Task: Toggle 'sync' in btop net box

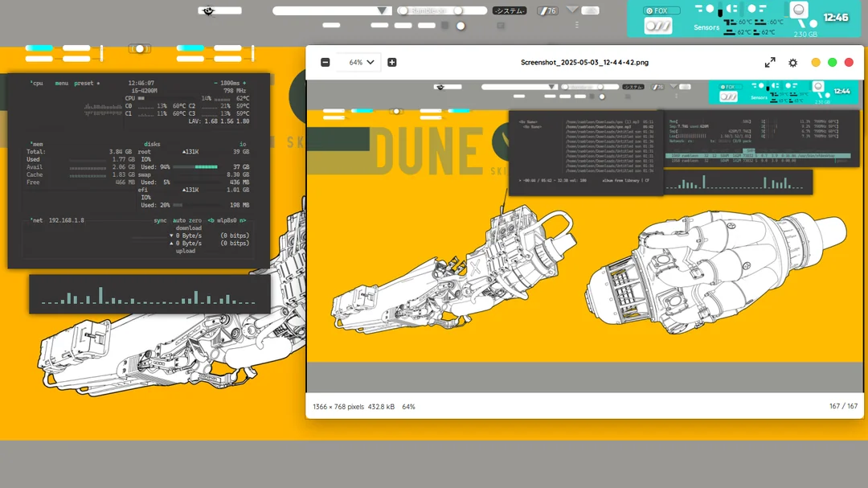Action: [x=160, y=220]
